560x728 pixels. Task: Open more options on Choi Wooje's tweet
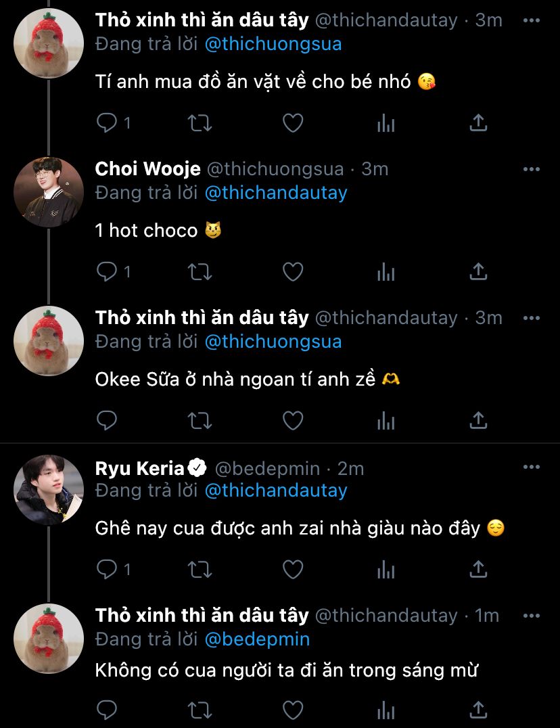[532, 169]
